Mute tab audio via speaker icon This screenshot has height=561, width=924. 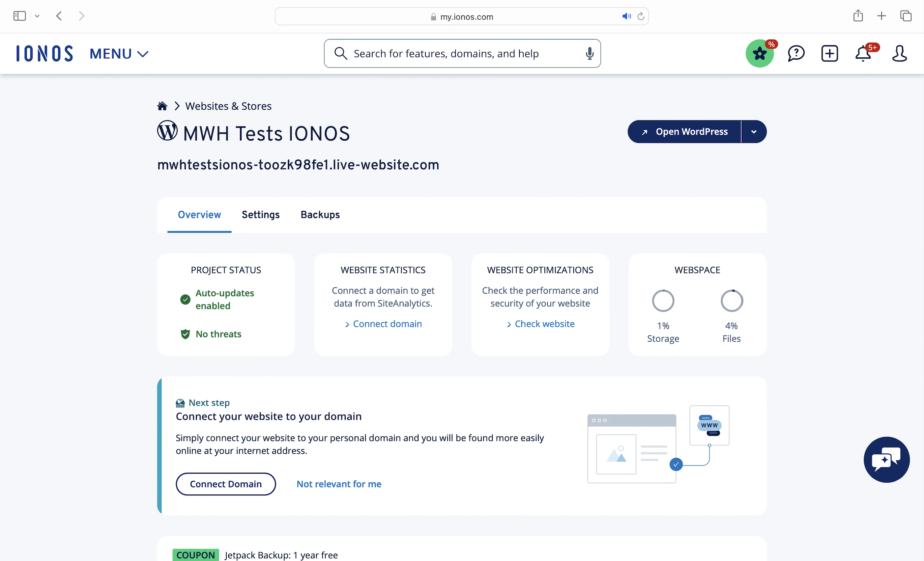(x=626, y=16)
